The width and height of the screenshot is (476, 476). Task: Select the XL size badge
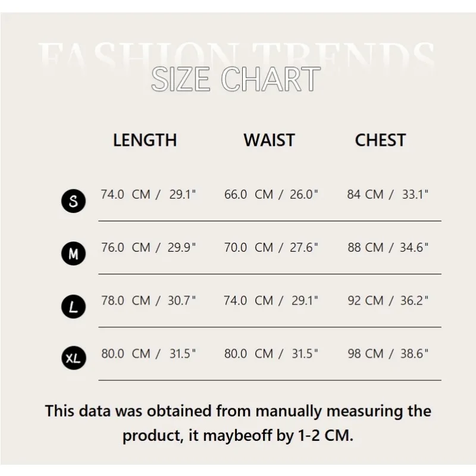coord(73,359)
